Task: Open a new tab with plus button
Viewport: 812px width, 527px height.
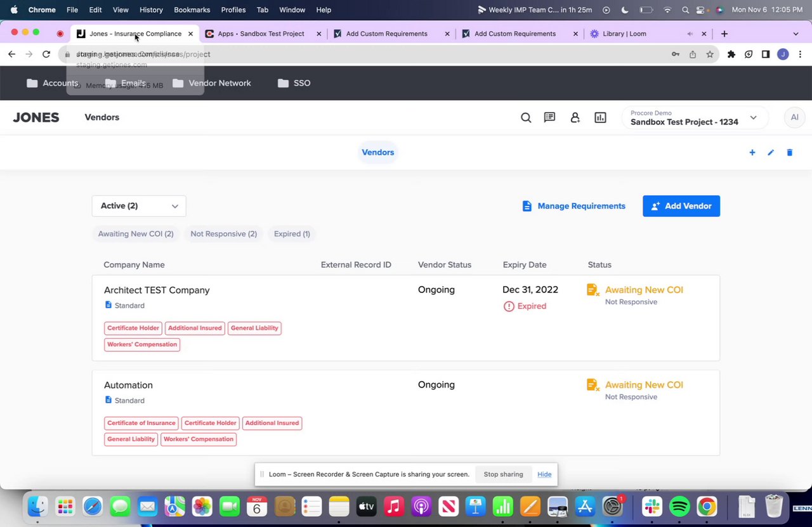Action: (x=724, y=34)
